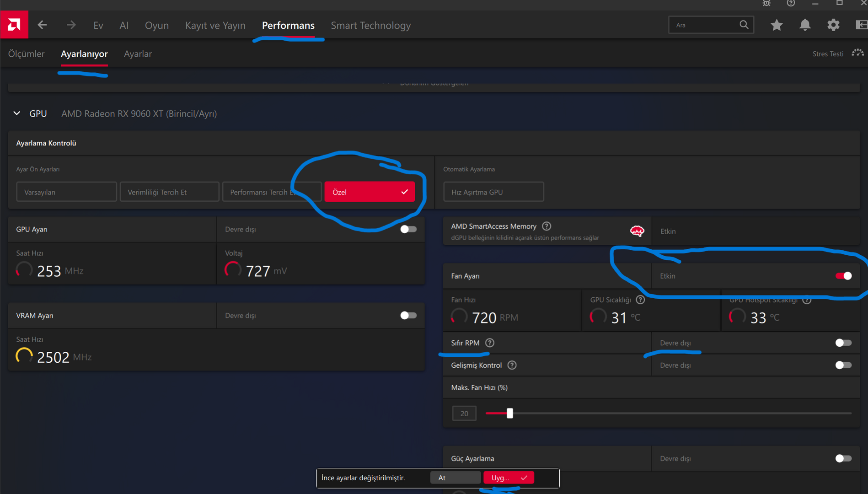Enable the Gelişmiş Kontrol toggle
This screenshot has width=868, height=494.
click(844, 365)
